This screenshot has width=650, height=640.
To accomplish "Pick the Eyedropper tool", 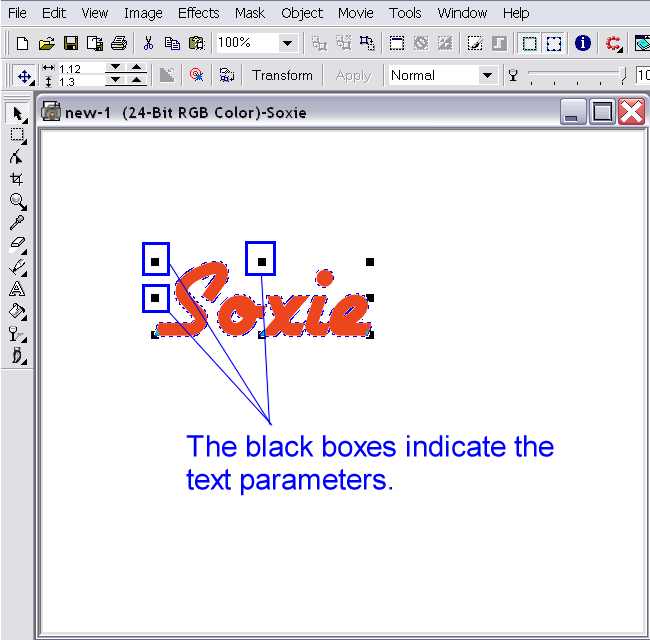I will click(x=17, y=223).
